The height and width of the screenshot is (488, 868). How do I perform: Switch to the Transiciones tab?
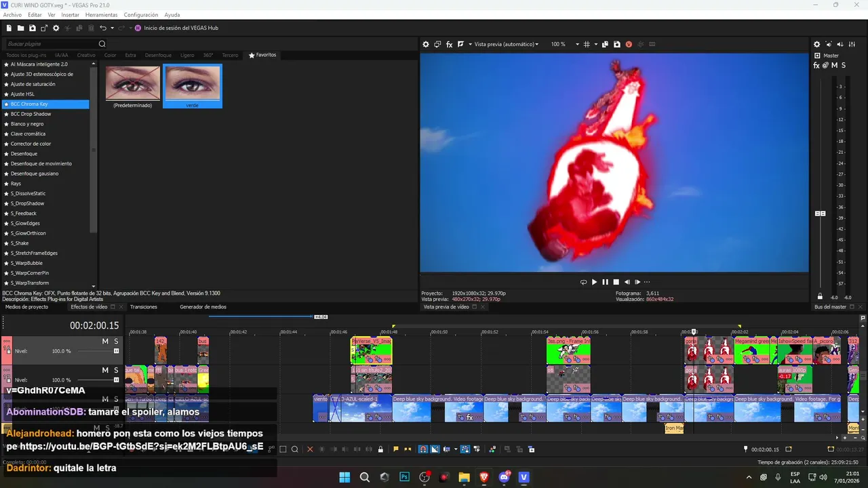click(x=144, y=307)
